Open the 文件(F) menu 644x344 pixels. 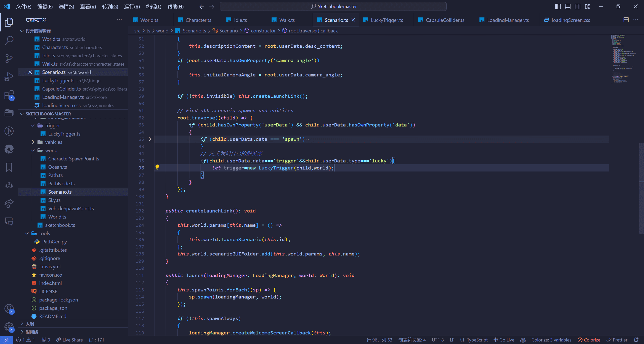(24, 7)
